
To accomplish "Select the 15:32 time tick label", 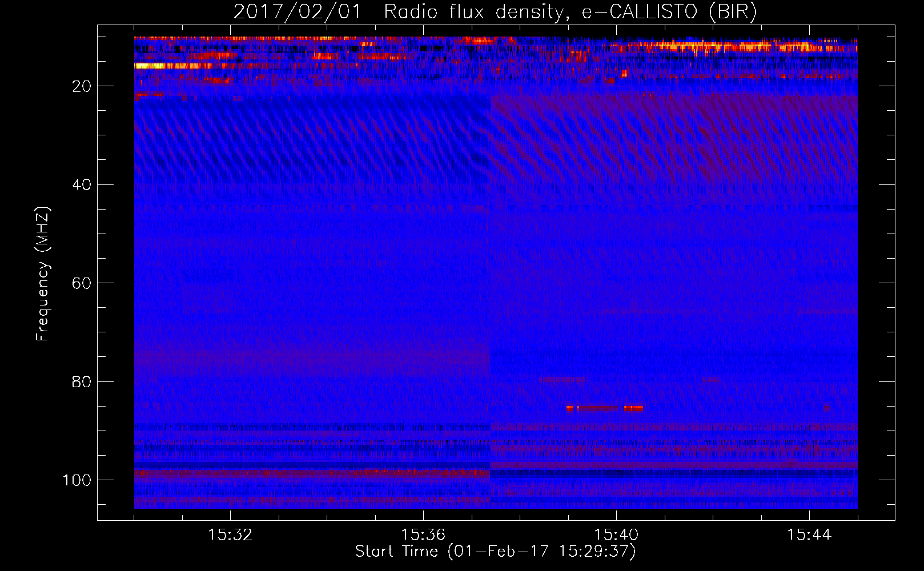I will 230,535.
